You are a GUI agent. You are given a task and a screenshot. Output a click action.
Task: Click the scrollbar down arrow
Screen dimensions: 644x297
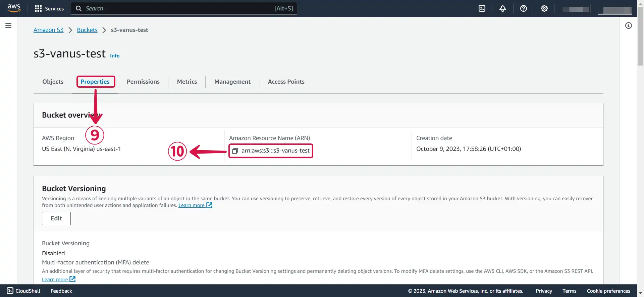pos(640,293)
